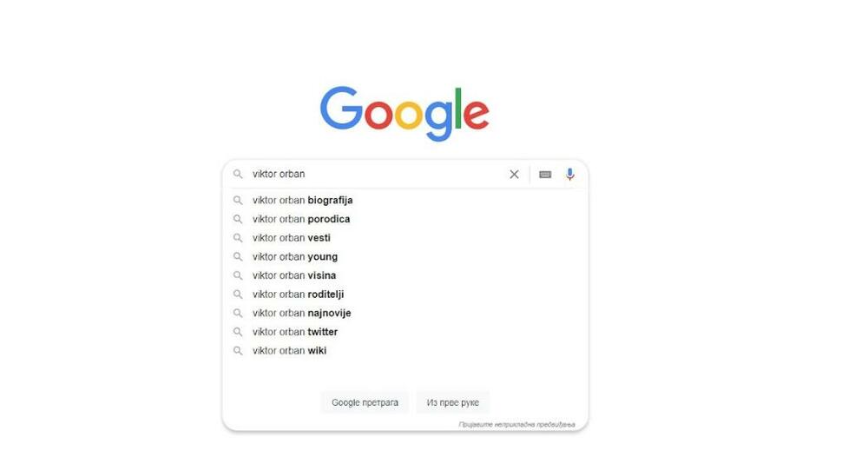This screenshot has width=868, height=457.
Task: Pick the 'viktor orban young' suggestion
Action: click(295, 257)
